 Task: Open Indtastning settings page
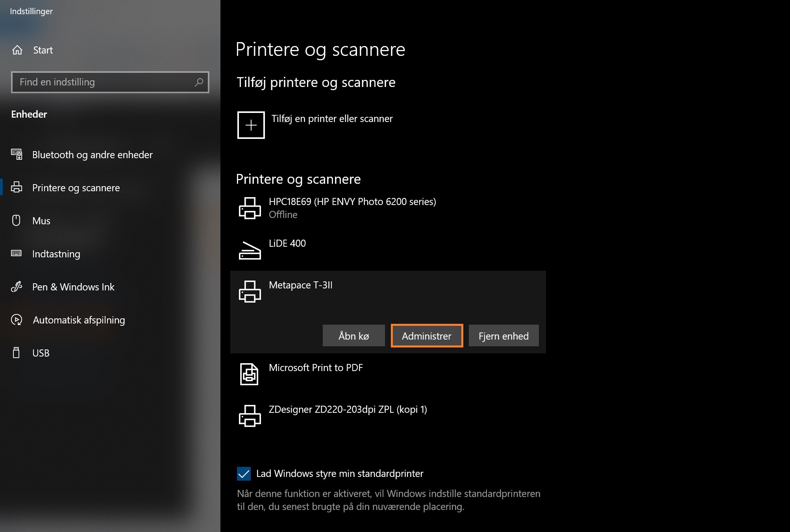click(x=56, y=254)
